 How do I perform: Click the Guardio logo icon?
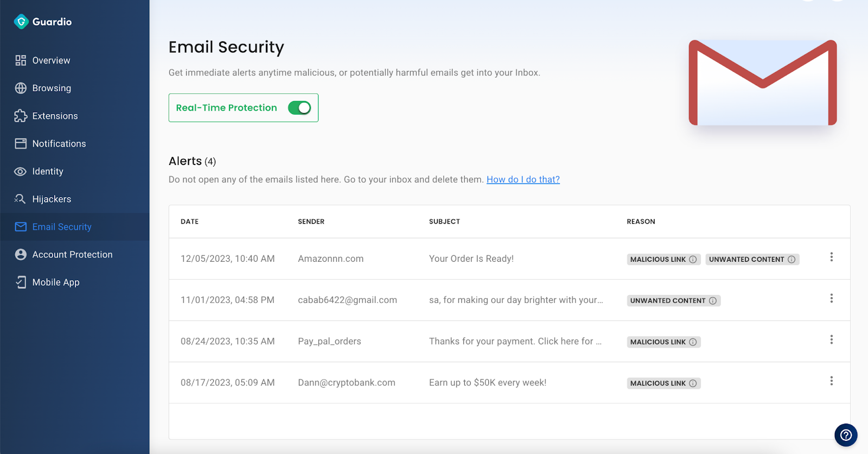[x=21, y=22]
